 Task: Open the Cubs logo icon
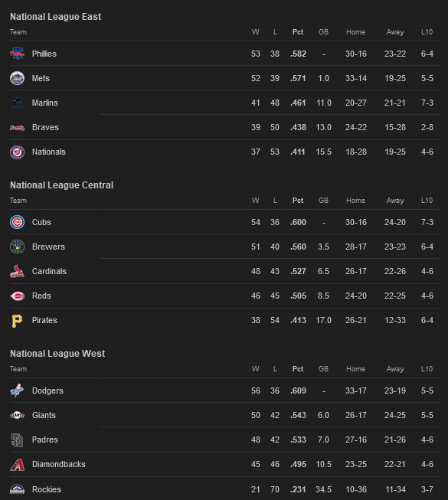17,222
